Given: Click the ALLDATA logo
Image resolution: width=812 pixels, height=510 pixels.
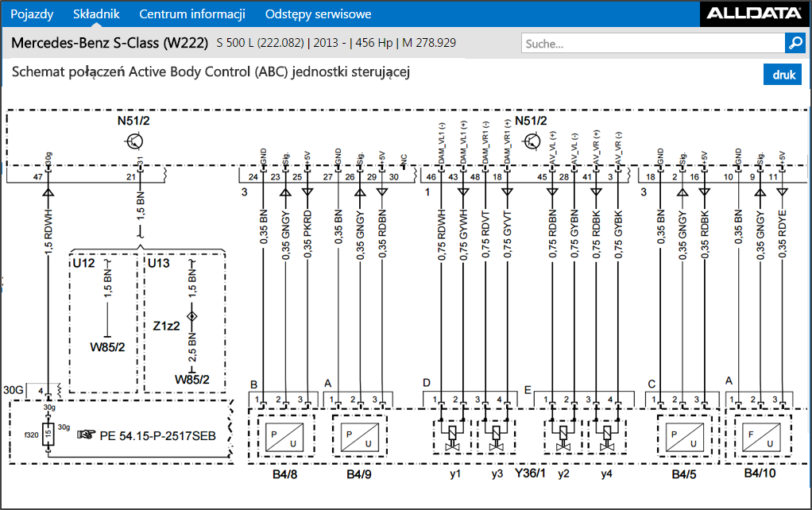Looking at the screenshot, I should pos(754,13).
